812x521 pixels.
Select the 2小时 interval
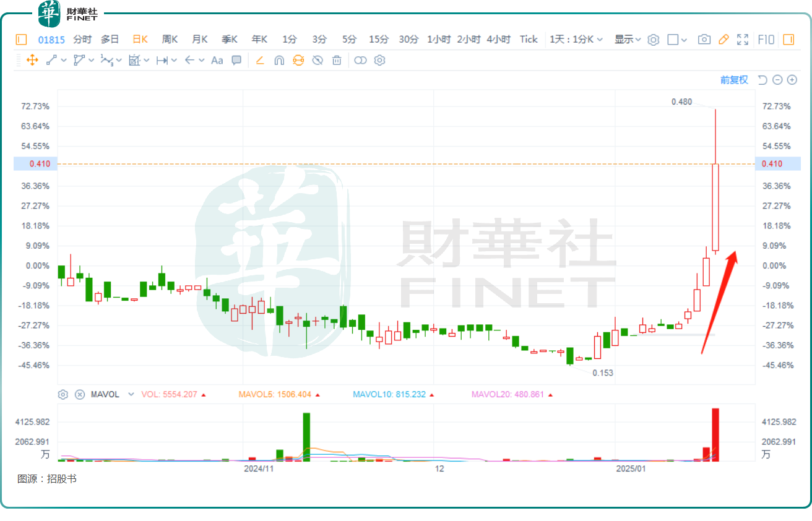[x=469, y=40]
